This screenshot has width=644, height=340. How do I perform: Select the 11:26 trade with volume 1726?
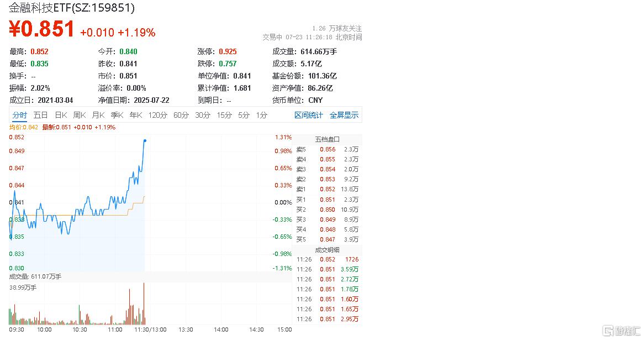tap(328, 259)
